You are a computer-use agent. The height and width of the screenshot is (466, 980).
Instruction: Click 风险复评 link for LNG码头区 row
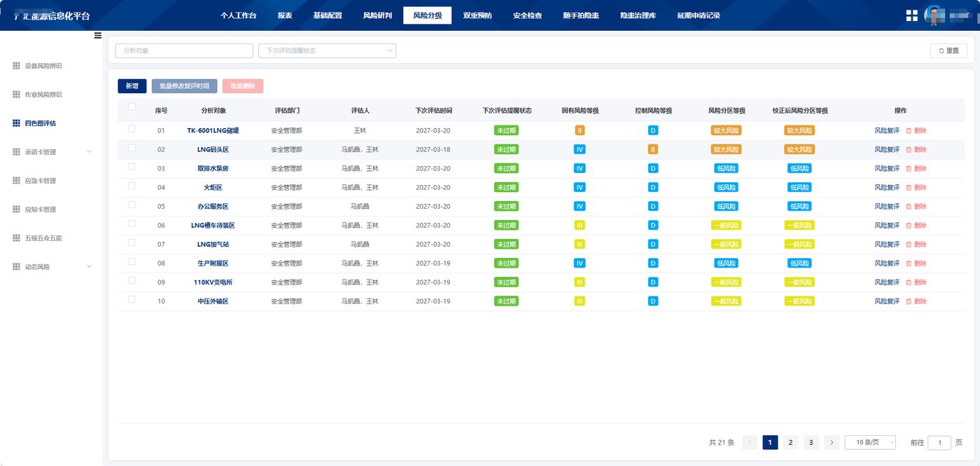[x=887, y=149]
